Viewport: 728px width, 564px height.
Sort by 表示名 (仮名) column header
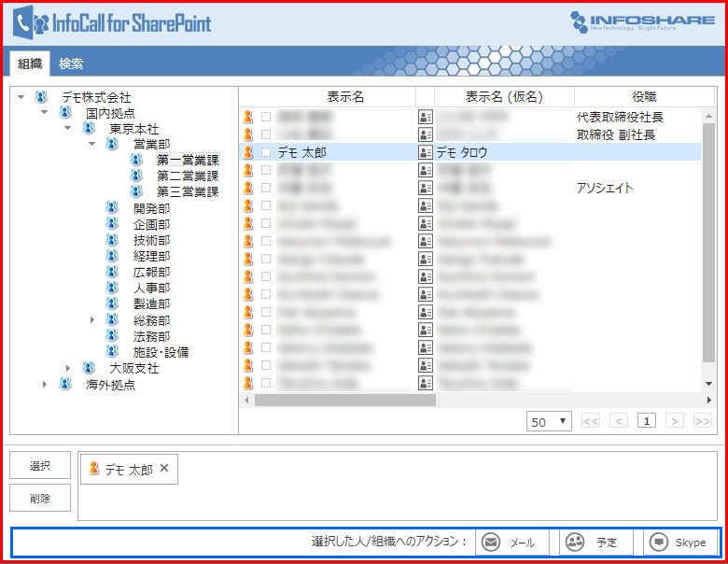[504, 96]
